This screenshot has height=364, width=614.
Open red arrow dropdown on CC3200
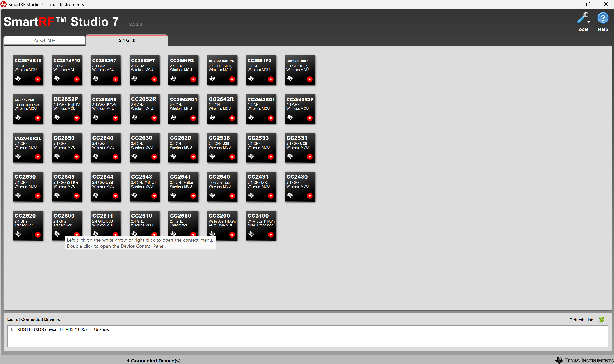click(232, 235)
